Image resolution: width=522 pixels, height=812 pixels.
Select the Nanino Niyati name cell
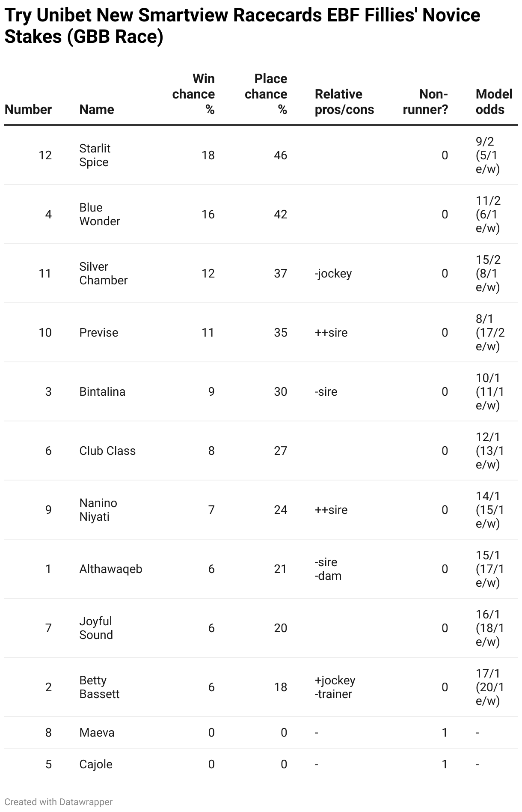pos(98,510)
